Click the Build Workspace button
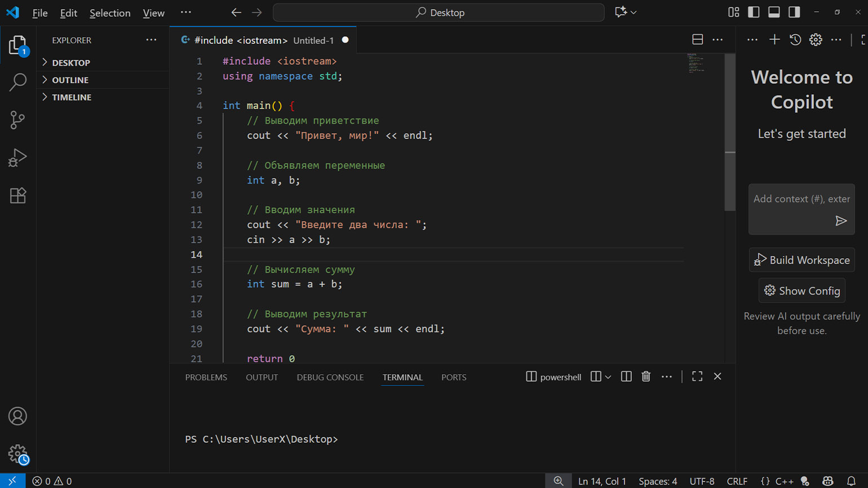Screen dimensions: 868x488 [801, 260]
